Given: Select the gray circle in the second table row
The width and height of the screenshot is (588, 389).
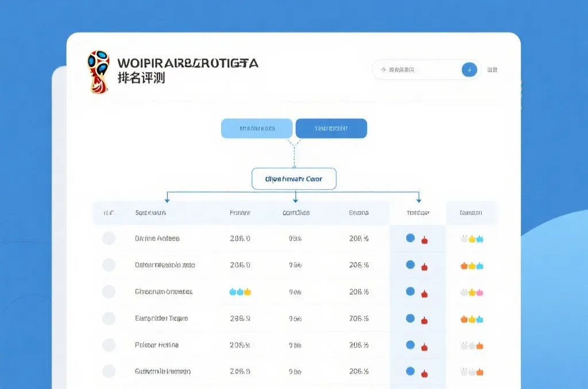Looking at the screenshot, I should coord(109,265).
